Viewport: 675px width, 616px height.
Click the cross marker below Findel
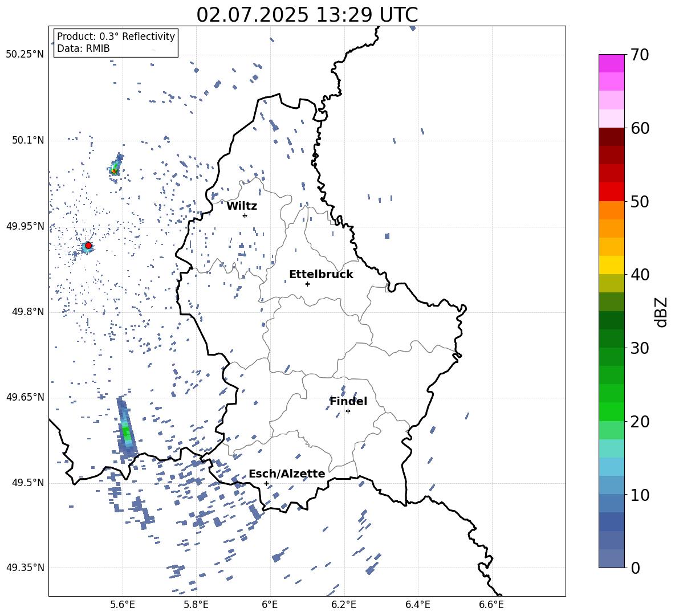[348, 411]
